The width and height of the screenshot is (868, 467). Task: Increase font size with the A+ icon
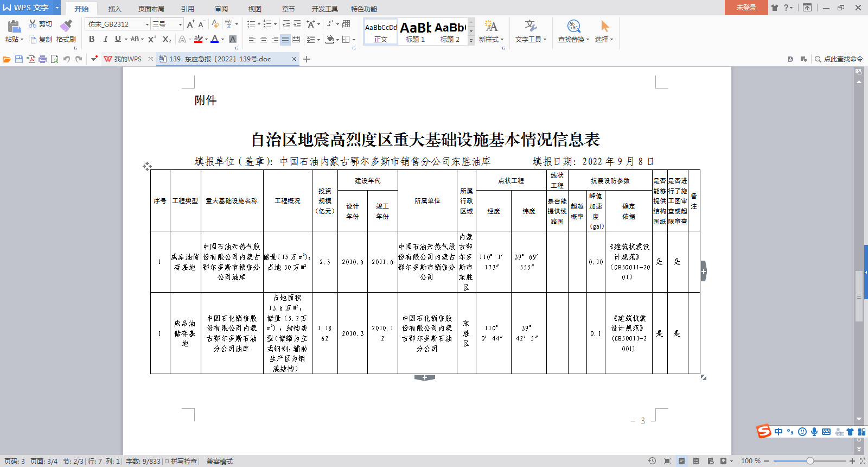click(190, 24)
